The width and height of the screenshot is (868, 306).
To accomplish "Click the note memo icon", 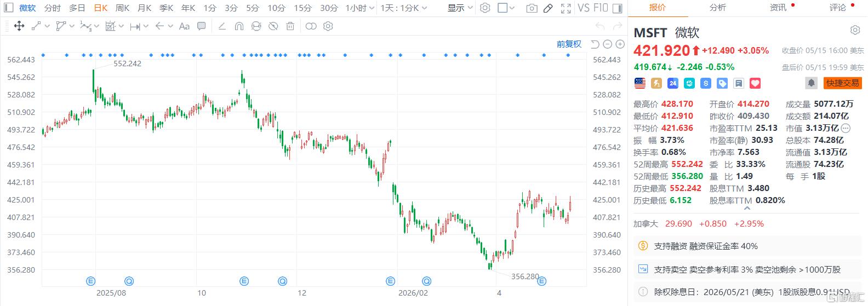I will [x=739, y=83].
